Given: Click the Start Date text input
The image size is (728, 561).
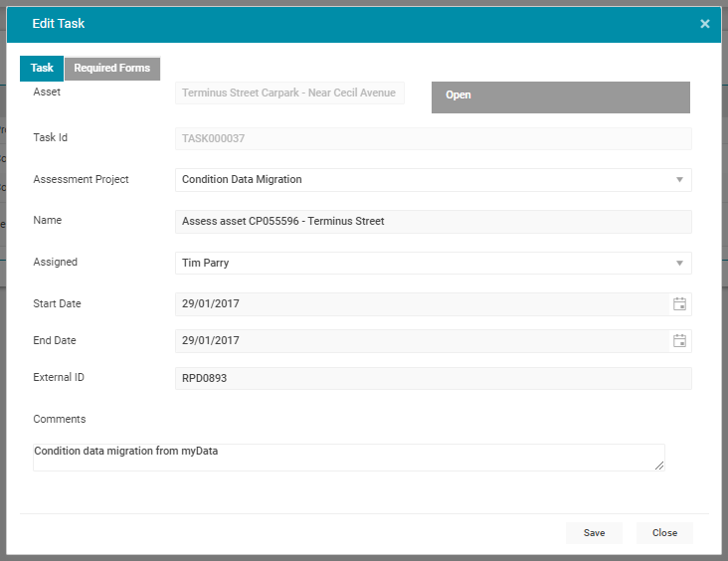Looking at the screenshot, I should tap(418, 304).
